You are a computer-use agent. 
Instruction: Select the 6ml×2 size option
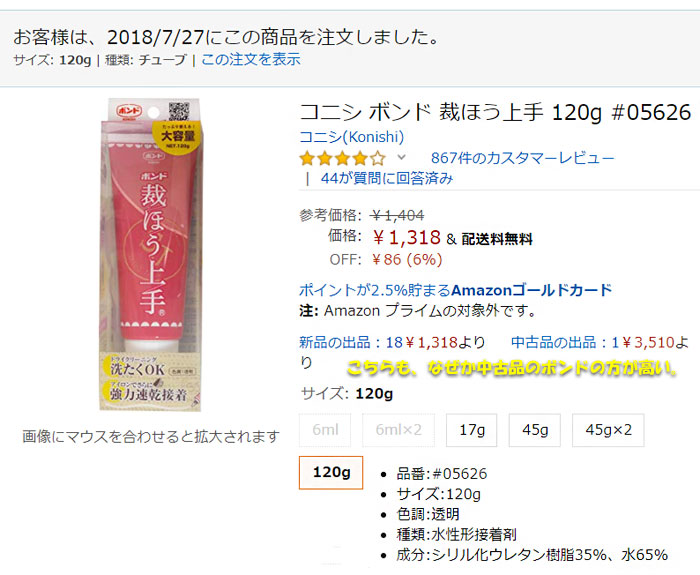[398, 430]
